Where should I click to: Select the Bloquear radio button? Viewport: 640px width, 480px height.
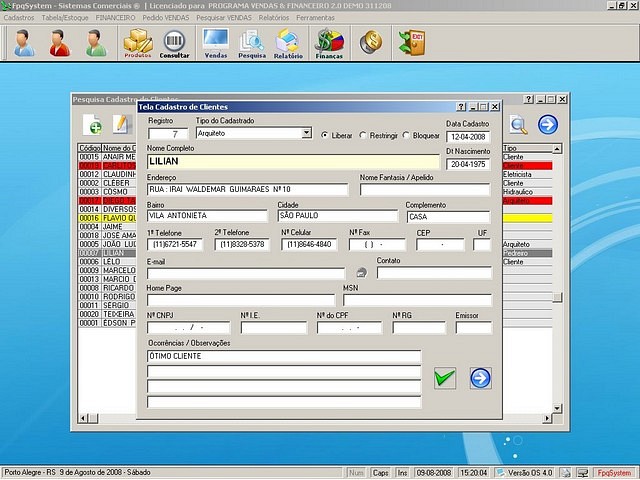pos(406,135)
